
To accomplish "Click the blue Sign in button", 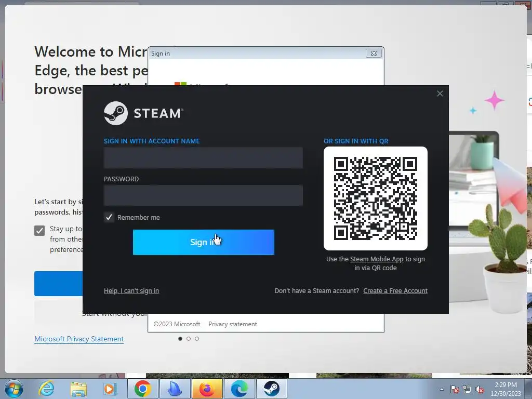I will 204,242.
